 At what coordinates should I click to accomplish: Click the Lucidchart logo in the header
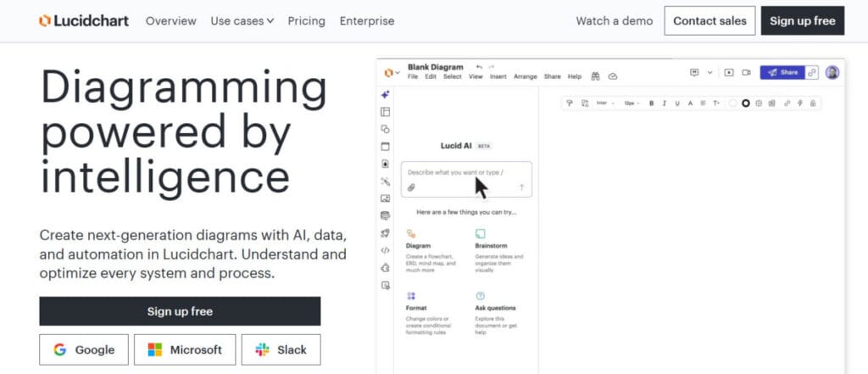tap(84, 21)
